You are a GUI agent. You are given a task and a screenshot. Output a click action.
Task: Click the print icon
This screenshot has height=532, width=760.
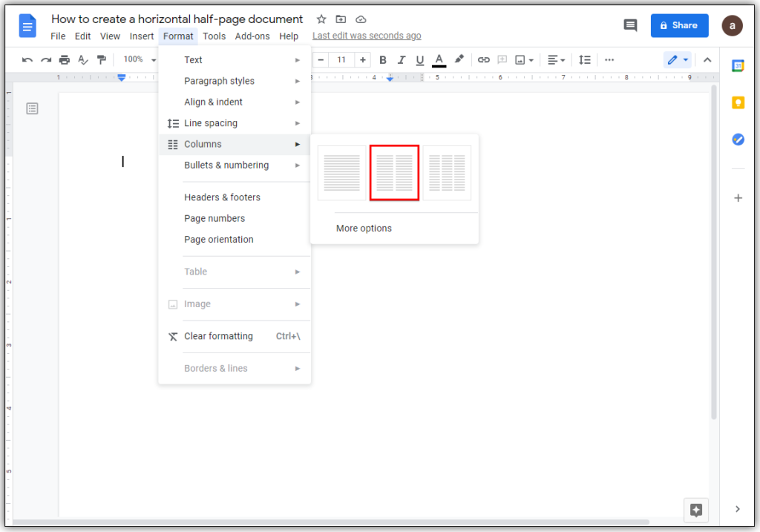pos(64,59)
